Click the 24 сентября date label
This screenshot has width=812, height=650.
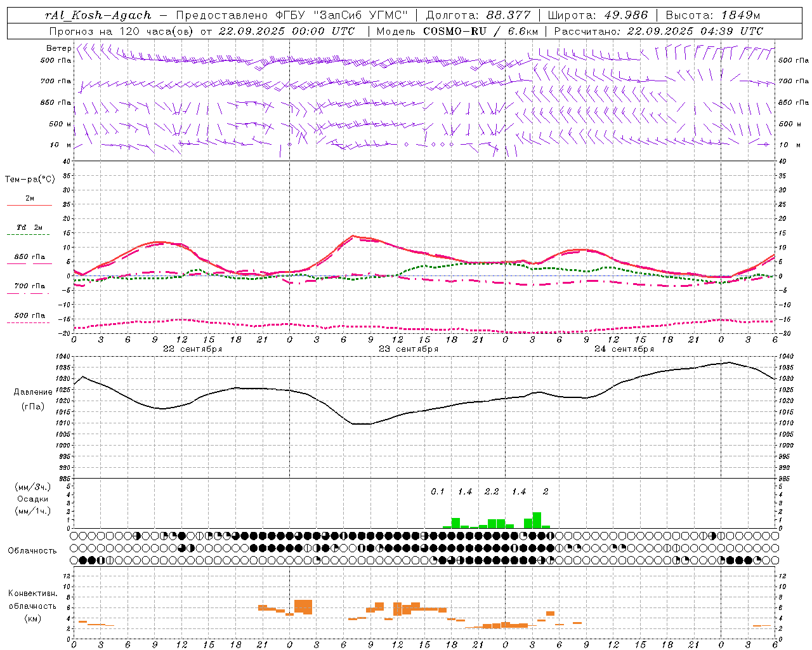coord(624,349)
